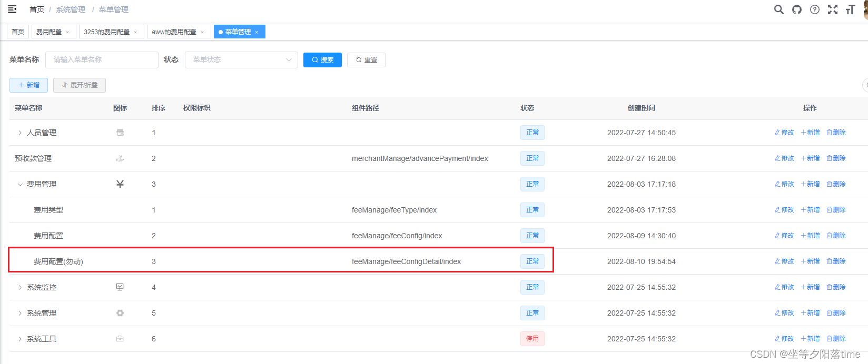The image size is (868, 364).
Task: Delete the 预收款管理 row
Action: (x=836, y=158)
